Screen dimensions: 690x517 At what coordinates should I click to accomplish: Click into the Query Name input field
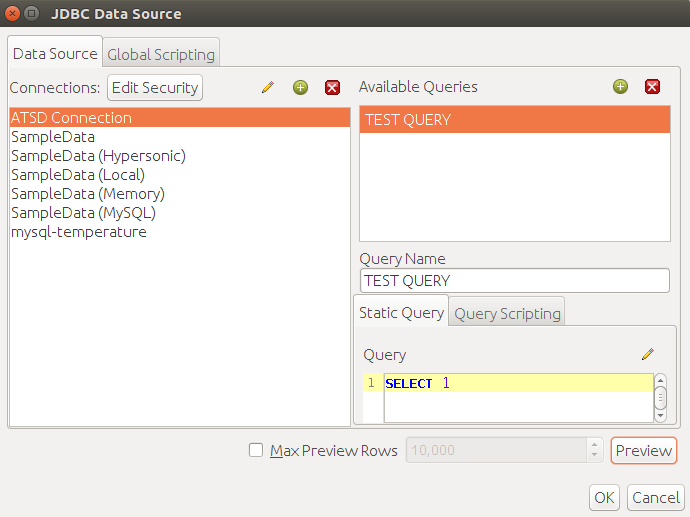[x=515, y=281]
